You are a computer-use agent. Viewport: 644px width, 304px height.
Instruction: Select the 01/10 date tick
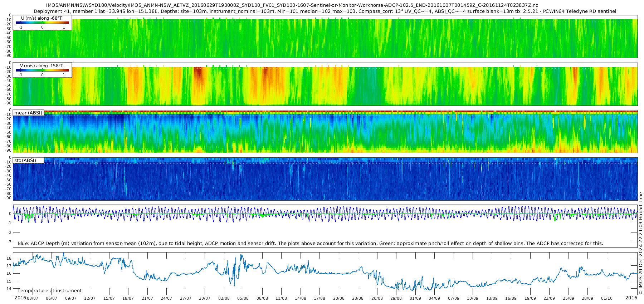click(x=606, y=298)
